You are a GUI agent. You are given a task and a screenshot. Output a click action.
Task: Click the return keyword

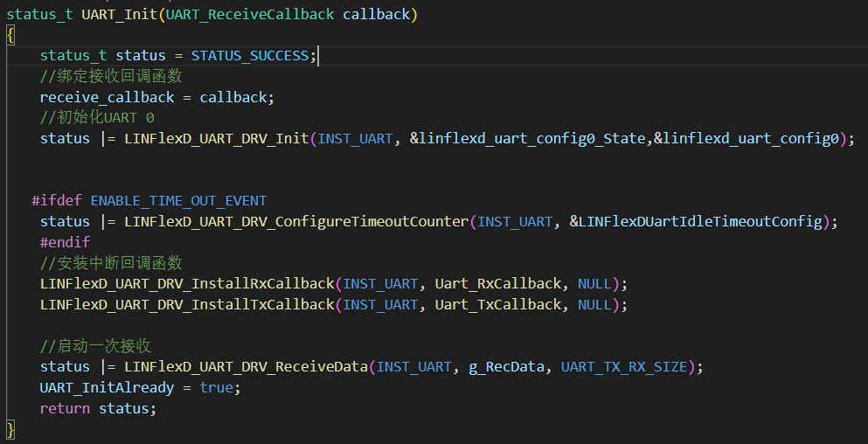pyautogui.click(x=65, y=408)
